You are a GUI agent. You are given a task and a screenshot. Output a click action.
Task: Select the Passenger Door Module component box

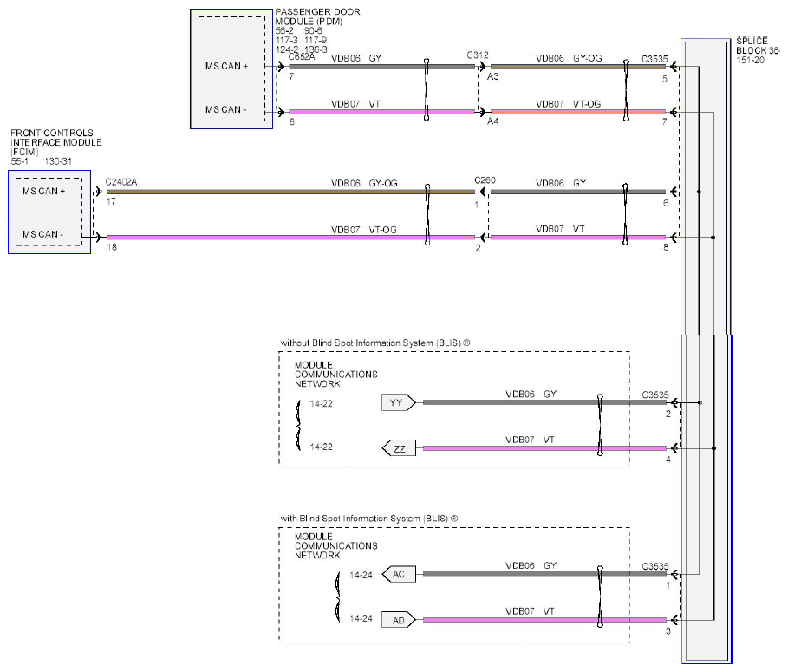(231, 69)
